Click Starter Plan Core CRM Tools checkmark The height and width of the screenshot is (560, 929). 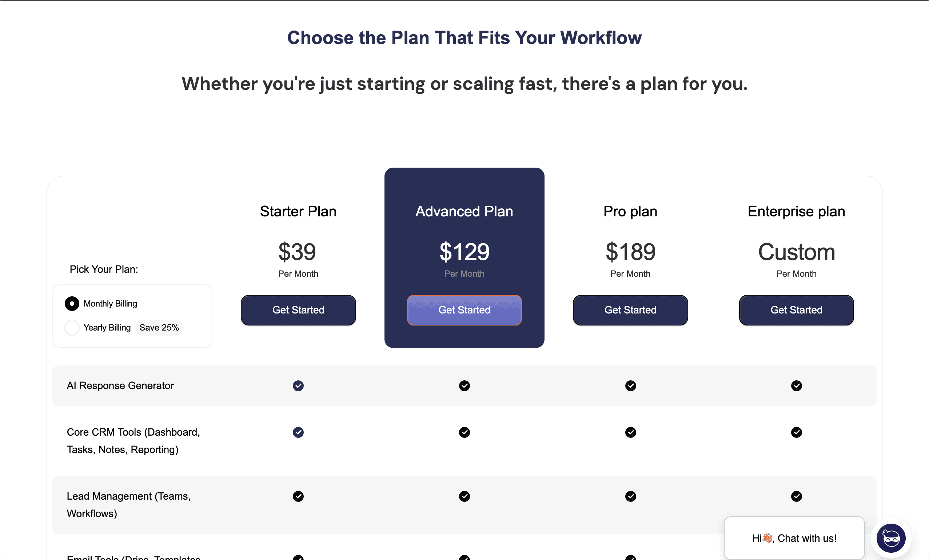pyautogui.click(x=298, y=432)
